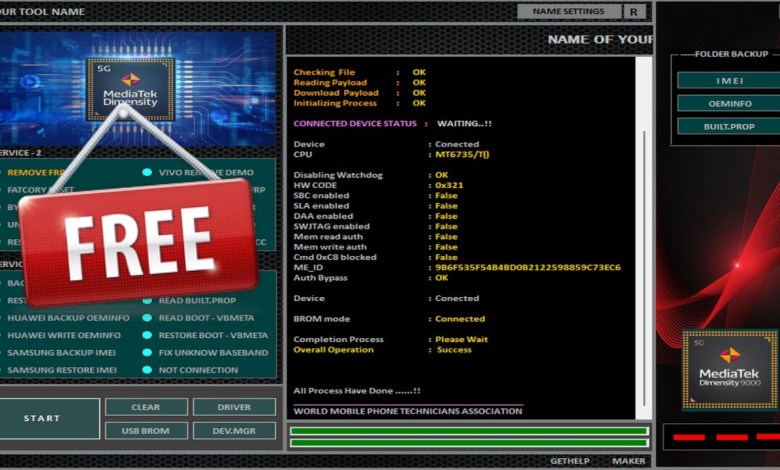
Task: Open the GETHELP link in footer
Action: pyautogui.click(x=570, y=461)
